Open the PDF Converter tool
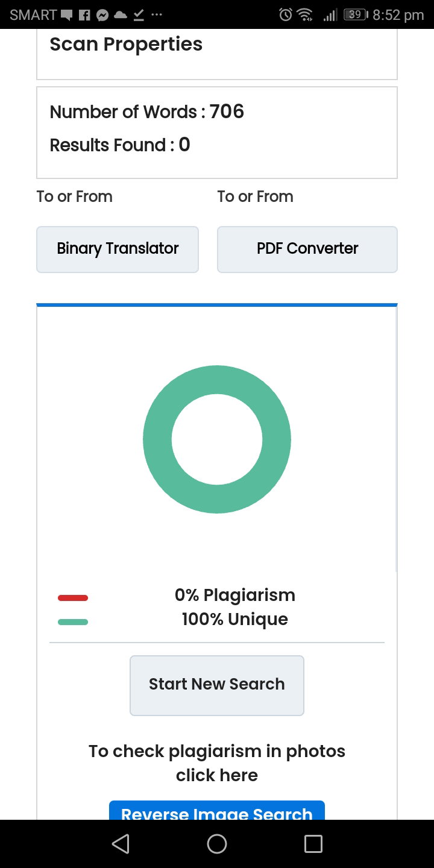Viewport: 434px width, 868px height. coord(307,249)
